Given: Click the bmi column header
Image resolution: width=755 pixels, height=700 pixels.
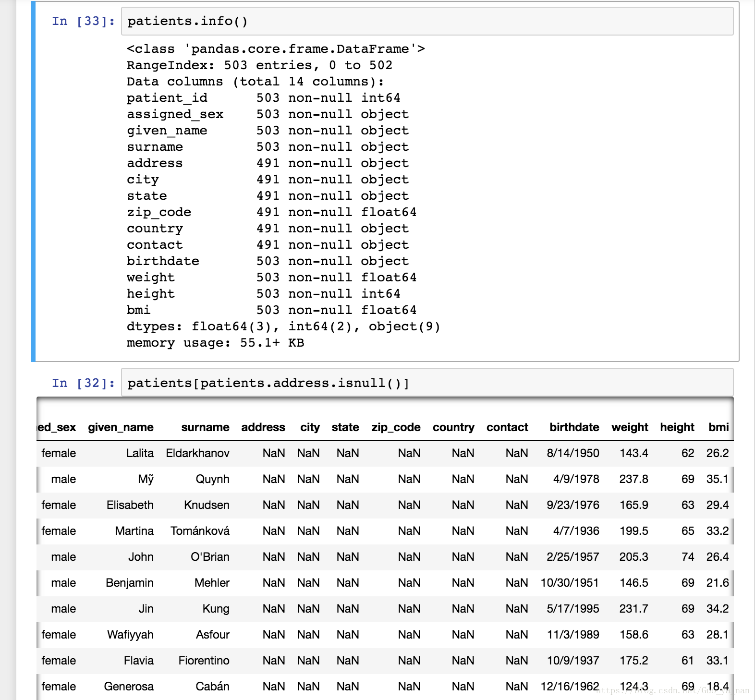Looking at the screenshot, I should click(718, 427).
